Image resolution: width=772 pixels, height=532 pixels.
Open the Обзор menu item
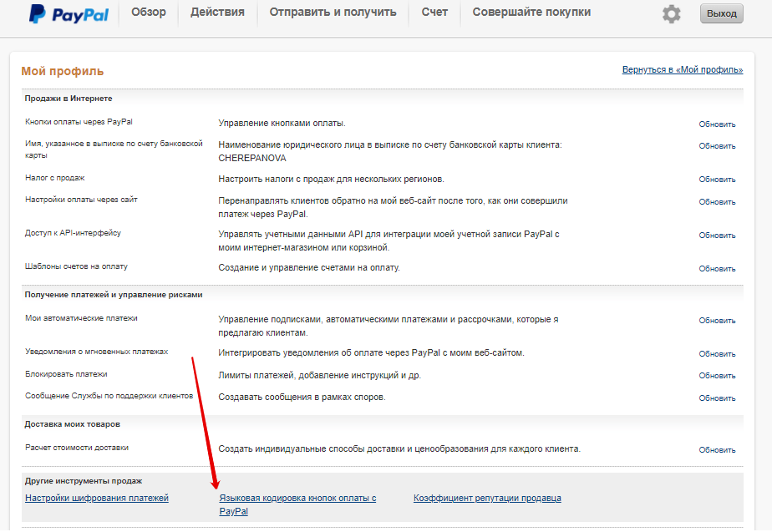point(149,13)
